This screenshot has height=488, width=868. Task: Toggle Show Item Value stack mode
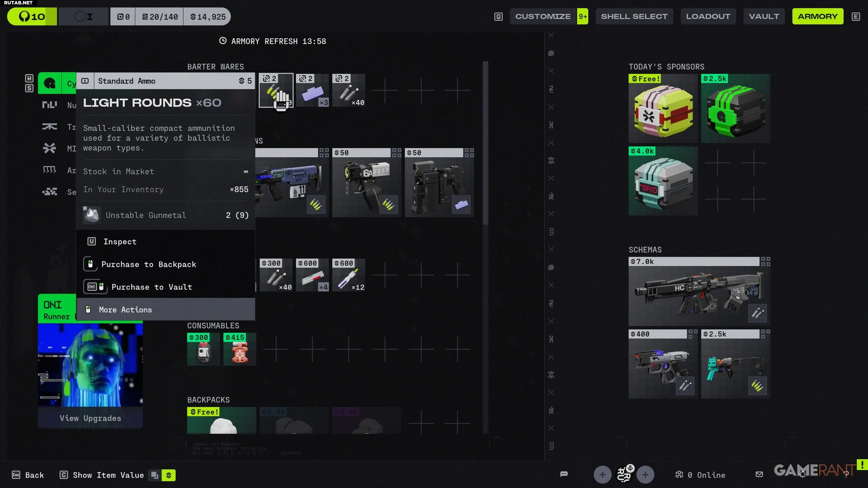(x=155, y=475)
